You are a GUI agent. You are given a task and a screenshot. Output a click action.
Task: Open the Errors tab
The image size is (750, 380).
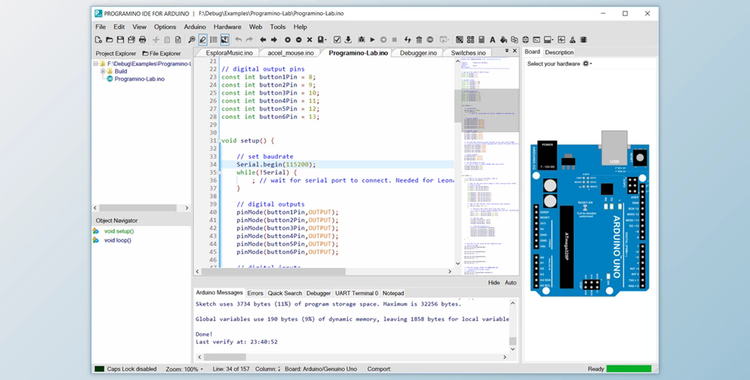pyautogui.click(x=255, y=293)
